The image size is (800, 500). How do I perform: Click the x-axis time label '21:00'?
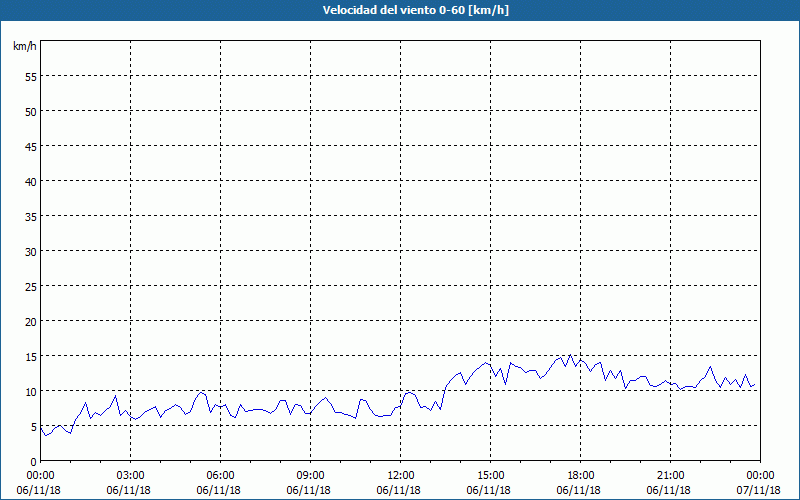[670, 476]
